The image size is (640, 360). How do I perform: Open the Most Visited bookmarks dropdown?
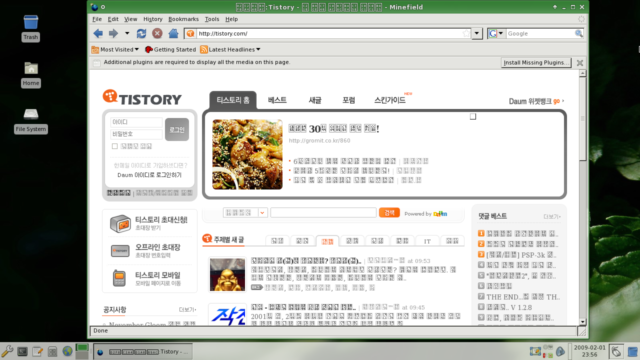[116, 49]
